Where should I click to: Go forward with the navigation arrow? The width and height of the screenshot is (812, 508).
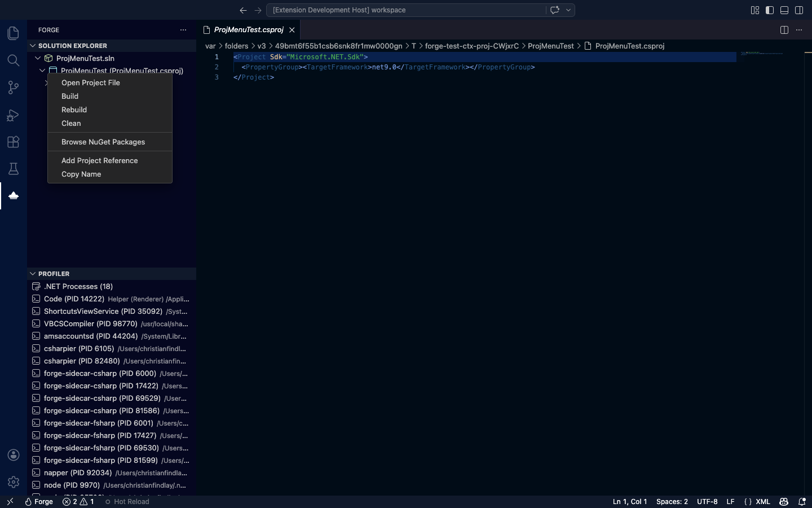tap(258, 10)
